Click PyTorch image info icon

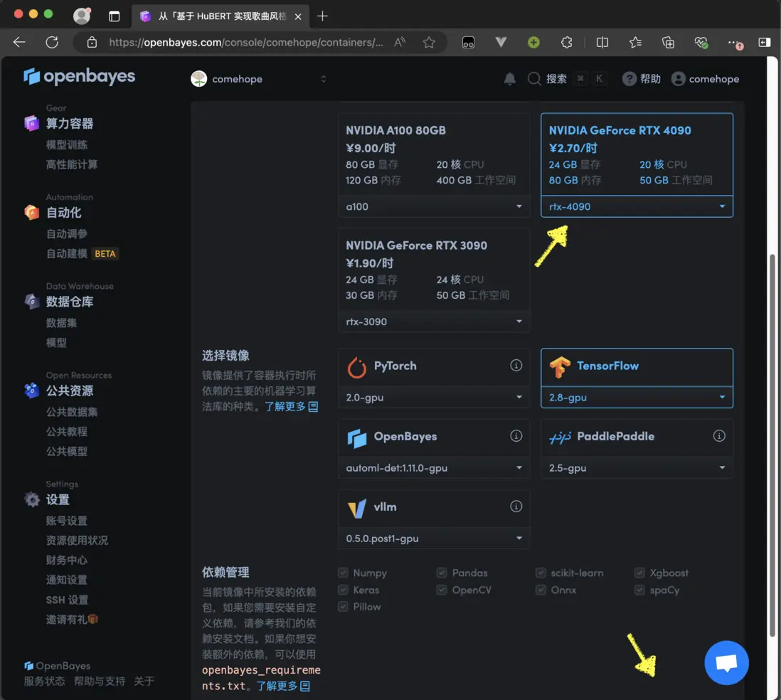[x=516, y=365]
